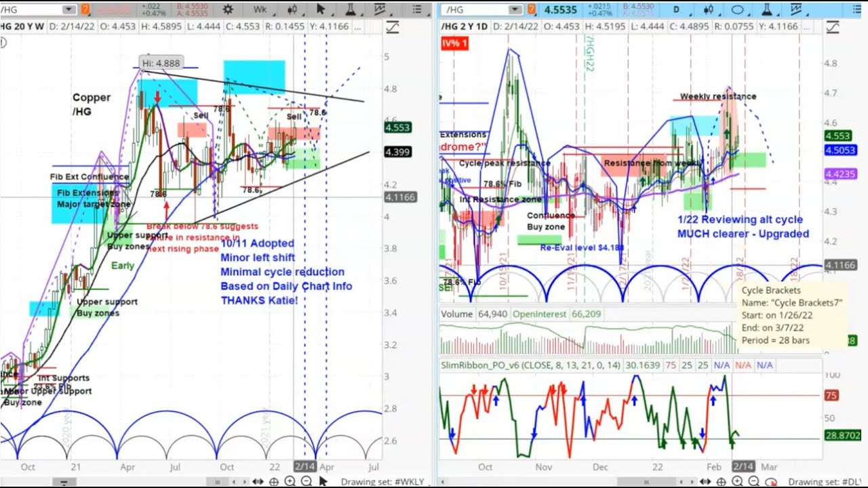Click THANKS Katie! note on left chart
The width and height of the screenshot is (868, 488).
click(x=259, y=300)
